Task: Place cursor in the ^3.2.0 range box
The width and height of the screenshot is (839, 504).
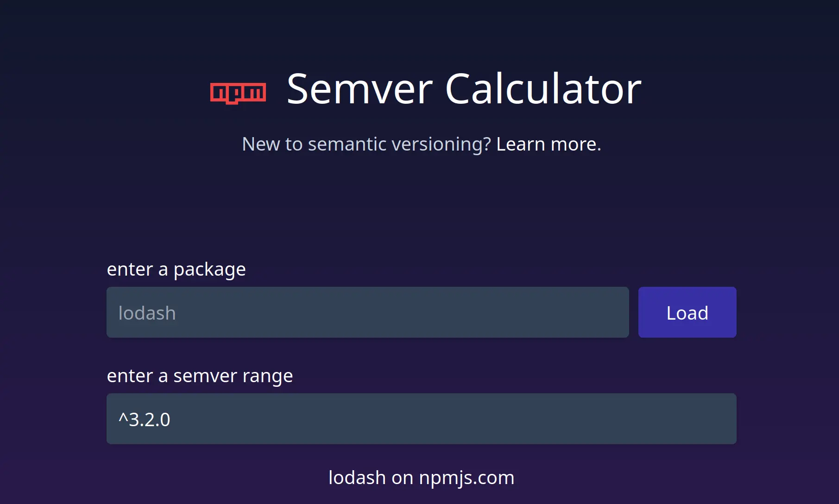Action: coord(421,419)
